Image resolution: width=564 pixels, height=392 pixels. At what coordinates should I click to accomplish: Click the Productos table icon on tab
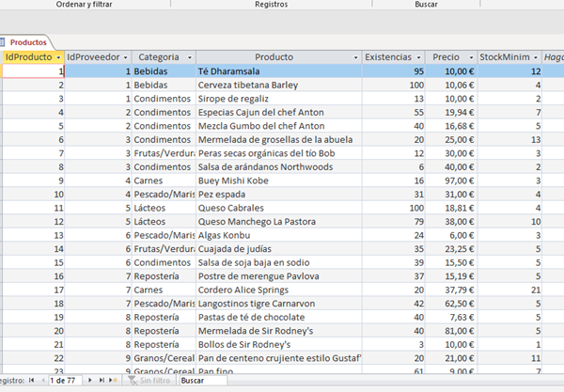click(5, 42)
